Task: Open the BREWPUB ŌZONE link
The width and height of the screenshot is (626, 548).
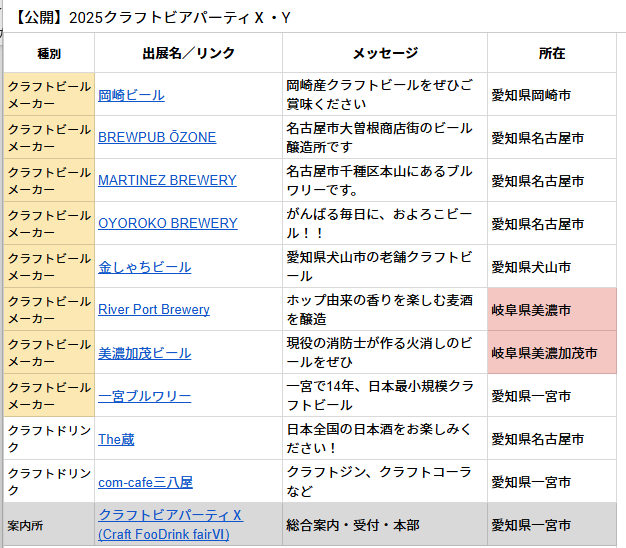Action: (157, 137)
